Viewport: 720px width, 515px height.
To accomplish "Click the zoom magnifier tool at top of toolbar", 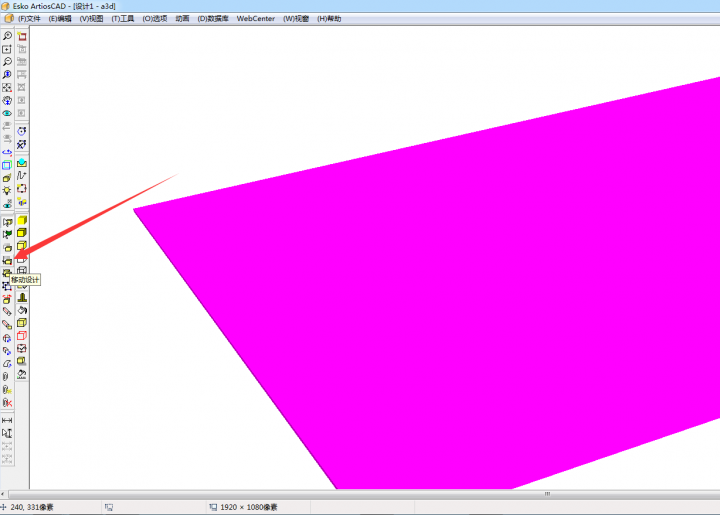I will (x=7, y=36).
